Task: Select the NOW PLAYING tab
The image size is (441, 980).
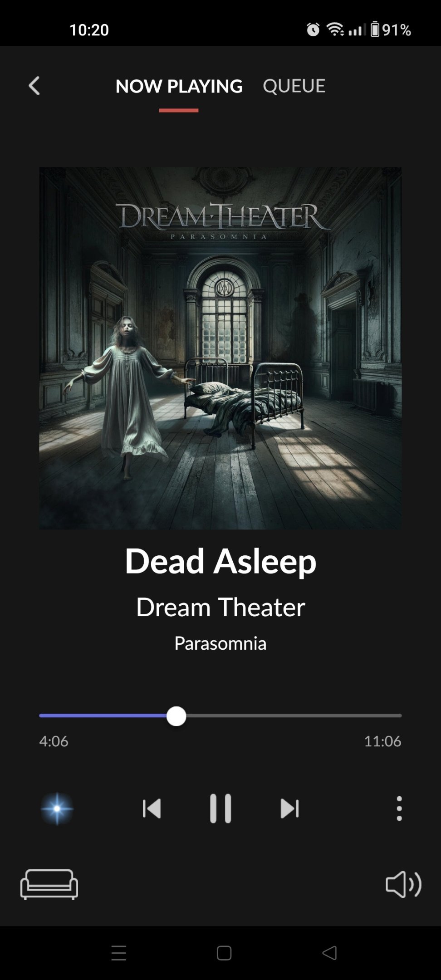Action: tap(179, 86)
